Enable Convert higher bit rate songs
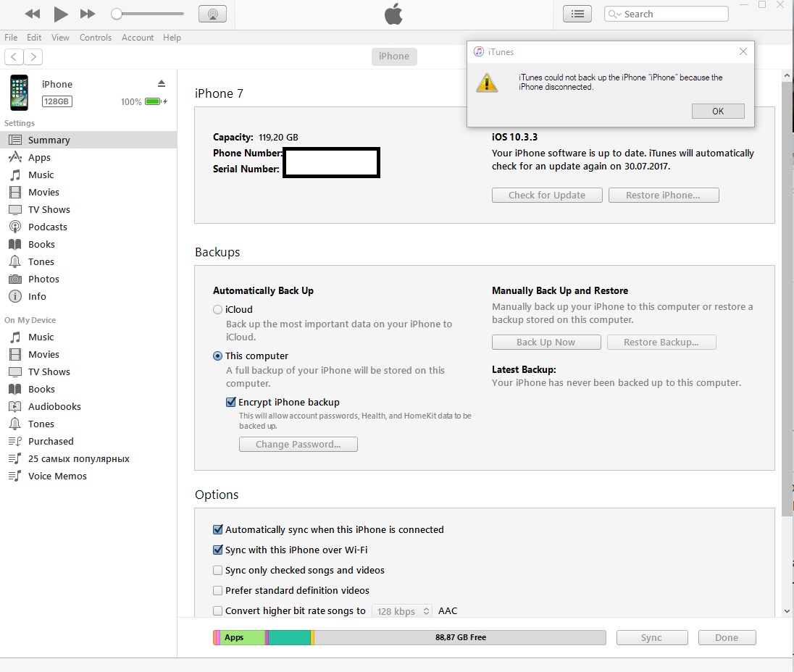 tap(218, 610)
